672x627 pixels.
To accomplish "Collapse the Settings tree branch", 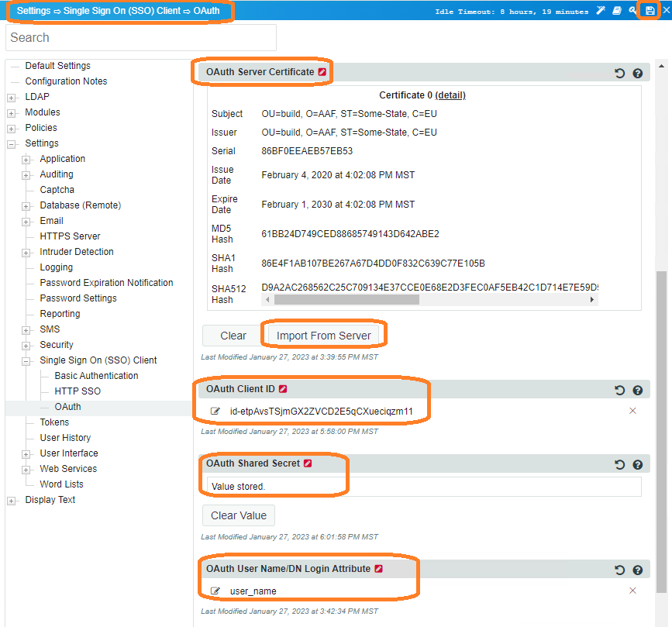I will pos(11,143).
